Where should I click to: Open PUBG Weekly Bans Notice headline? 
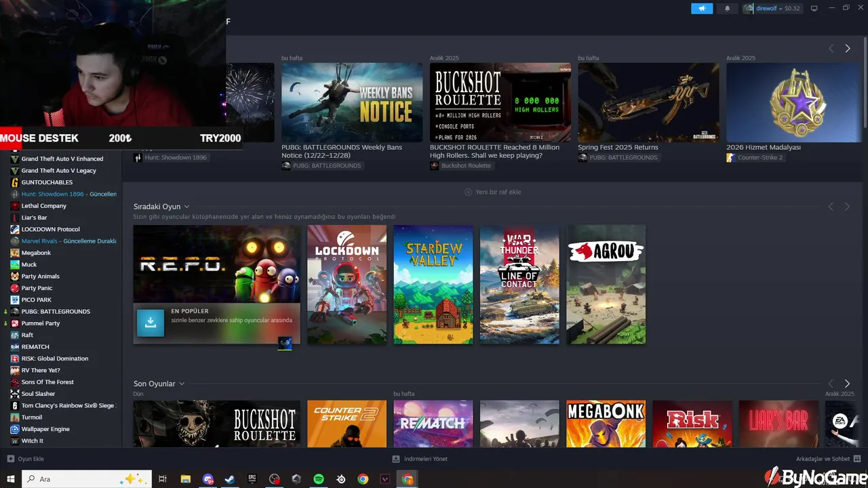click(x=342, y=151)
